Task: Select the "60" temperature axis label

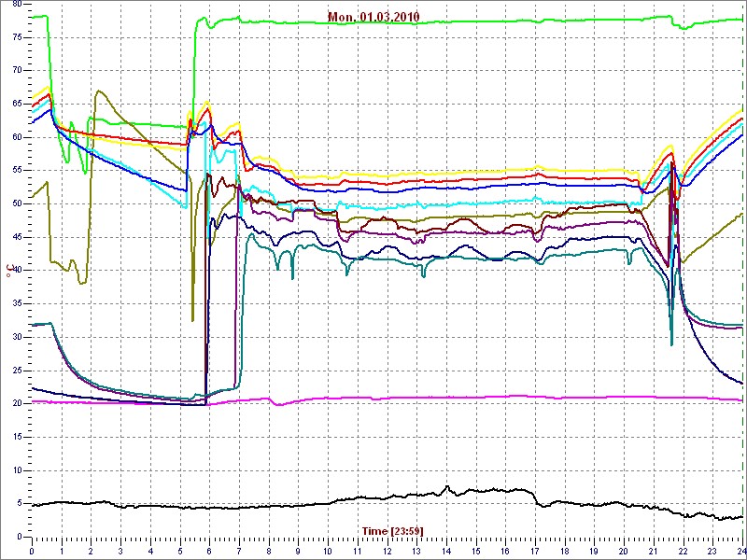Action: point(18,137)
